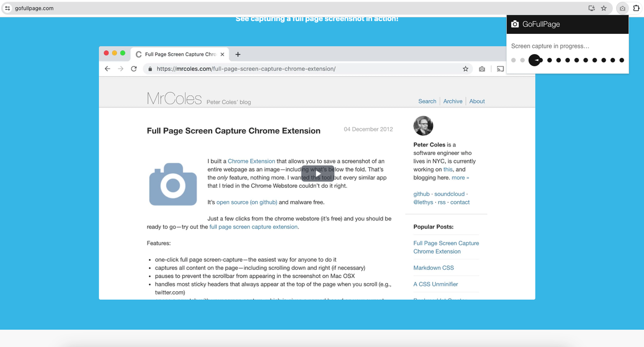The width and height of the screenshot is (644, 347).
Task: Click the camera logo in GoFullPage popup header
Action: click(x=515, y=24)
